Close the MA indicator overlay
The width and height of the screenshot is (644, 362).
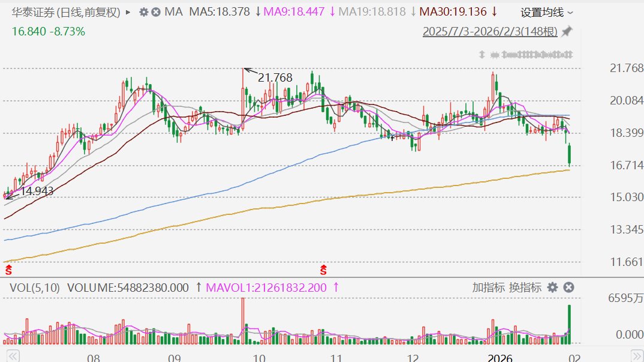click(155, 12)
